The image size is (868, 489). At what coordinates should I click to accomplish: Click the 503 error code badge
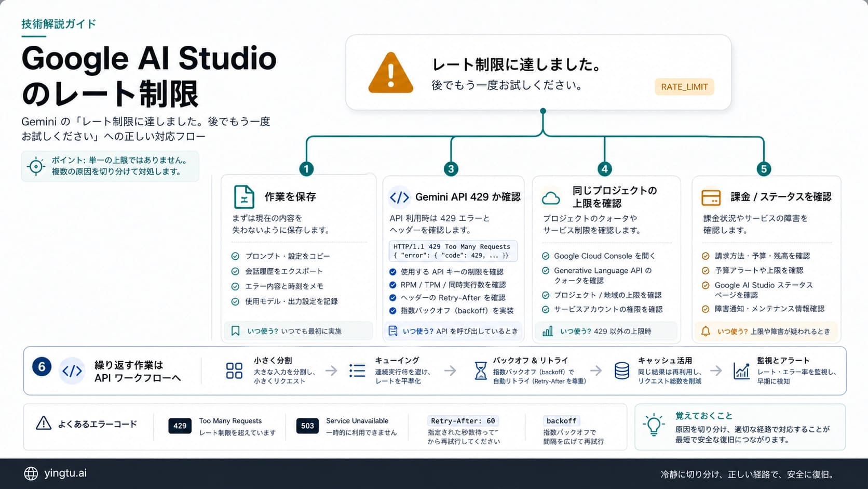pos(307,426)
